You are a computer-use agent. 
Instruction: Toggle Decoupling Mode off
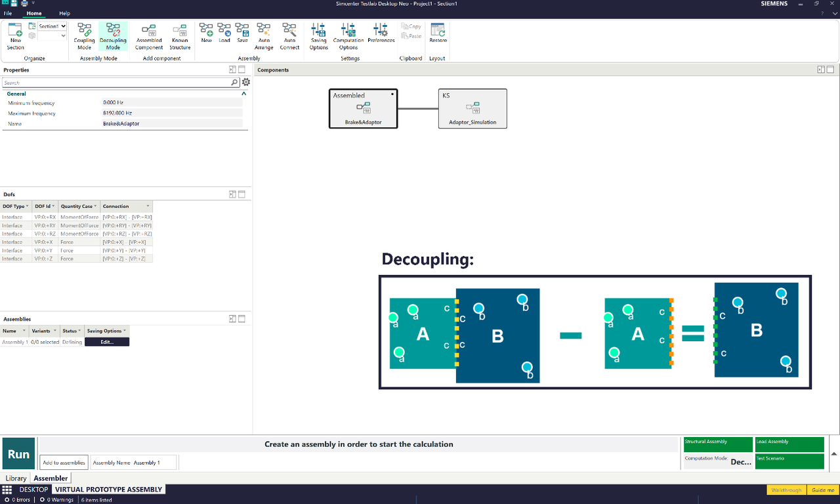pyautogui.click(x=113, y=36)
